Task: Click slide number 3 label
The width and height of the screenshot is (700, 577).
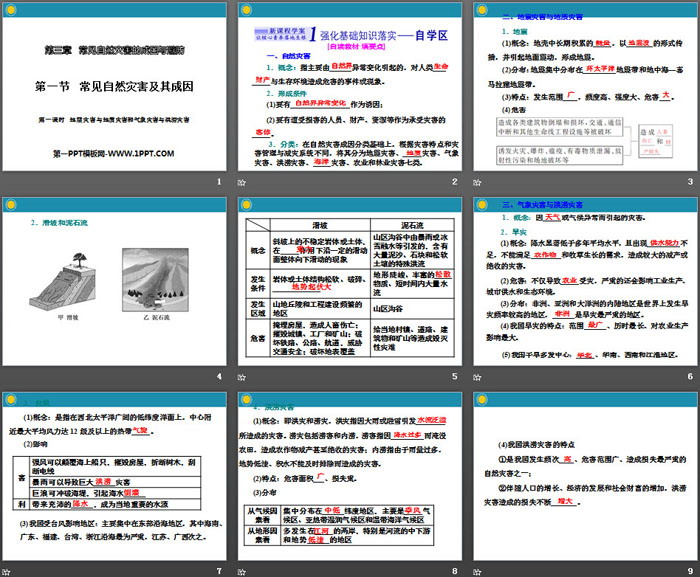Action: pyautogui.click(x=690, y=181)
